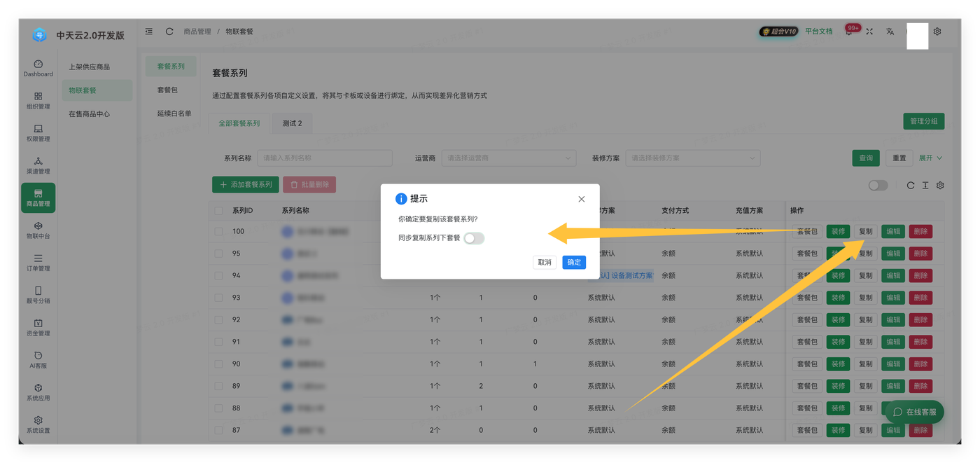Screen dimensions: 980x463
Task: Open the top-right settings gear
Action: click(937, 32)
